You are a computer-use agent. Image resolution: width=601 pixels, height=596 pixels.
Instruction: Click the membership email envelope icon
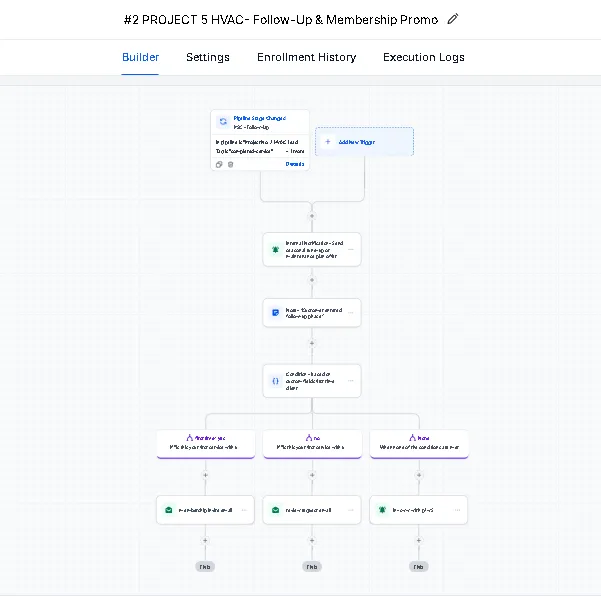[169, 510]
